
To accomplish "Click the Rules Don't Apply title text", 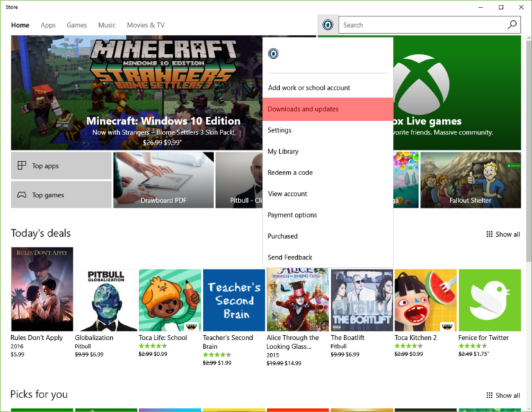I will tap(37, 338).
